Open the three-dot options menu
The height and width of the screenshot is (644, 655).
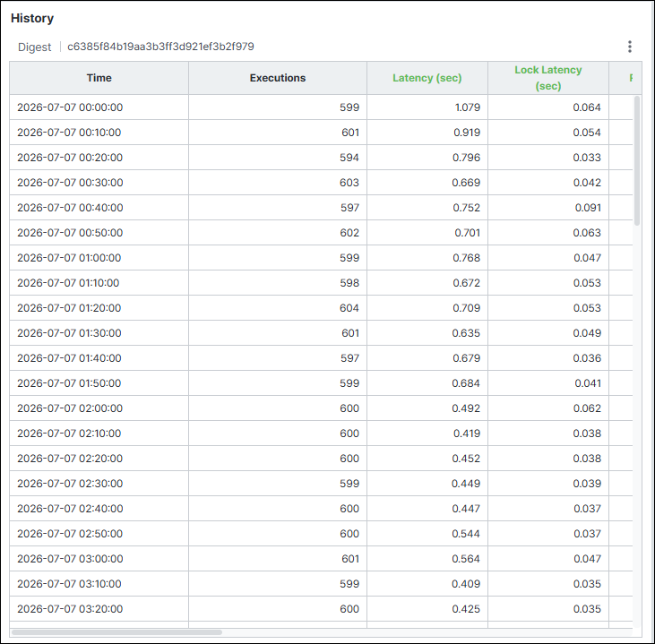[630, 47]
